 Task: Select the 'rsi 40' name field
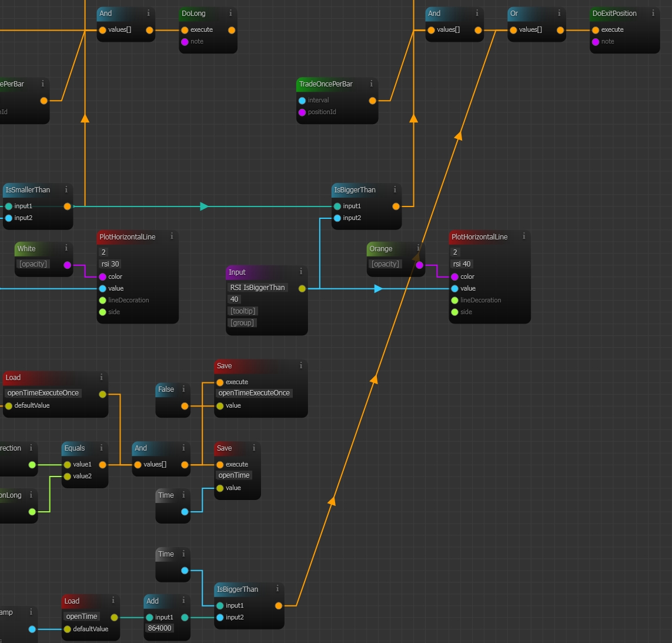point(462,264)
